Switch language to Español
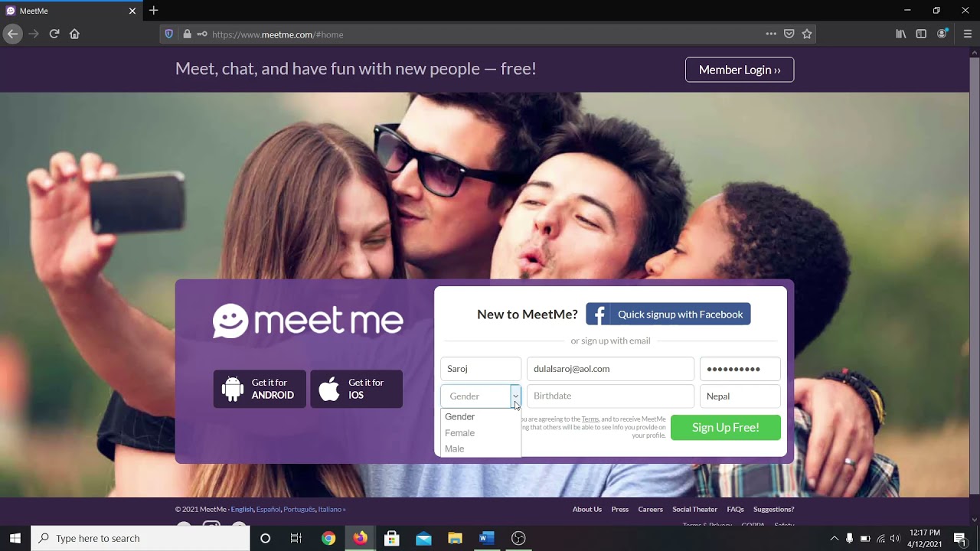 click(x=268, y=510)
